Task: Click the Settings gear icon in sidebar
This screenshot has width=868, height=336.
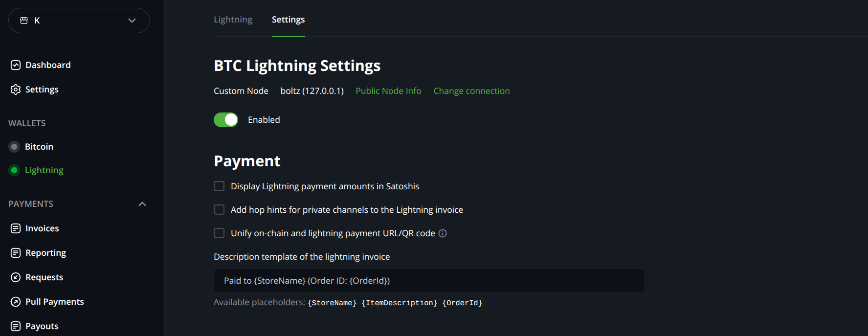Action: click(x=16, y=90)
